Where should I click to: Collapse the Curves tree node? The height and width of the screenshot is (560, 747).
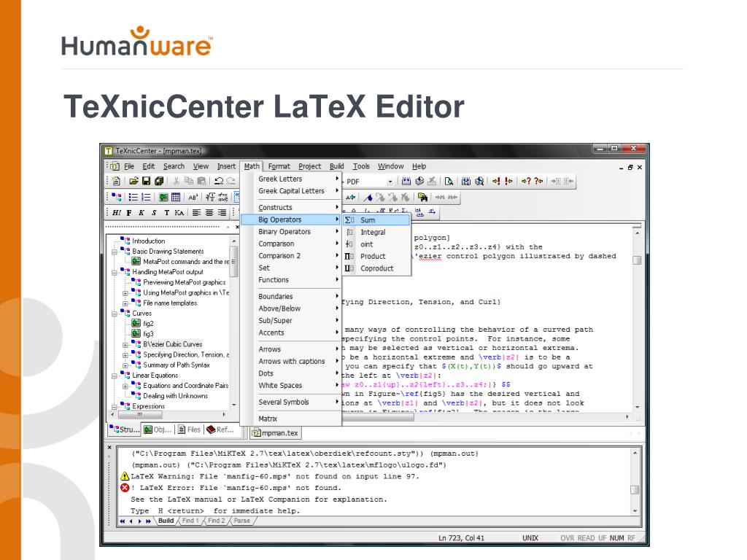(115, 314)
